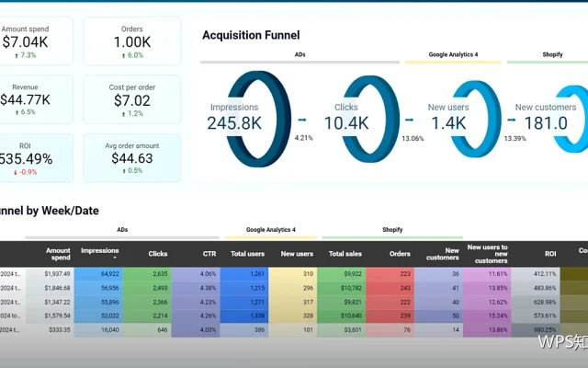
Task: Sort table by Orders column header
Action: click(400, 254)
